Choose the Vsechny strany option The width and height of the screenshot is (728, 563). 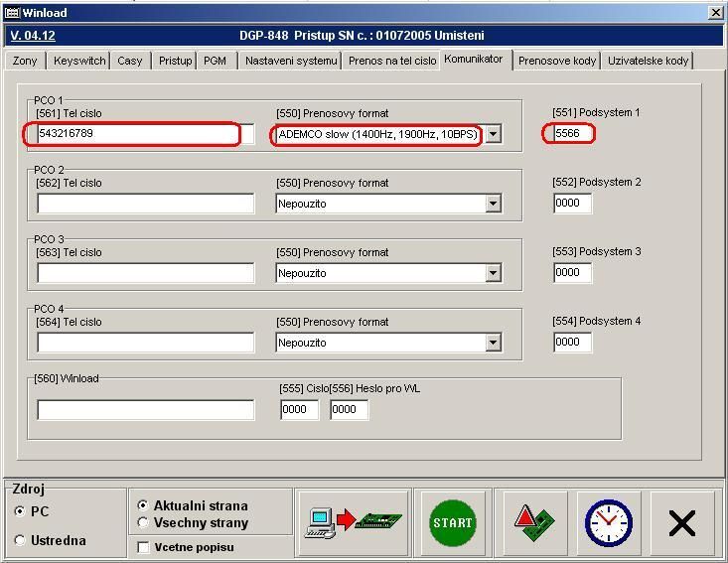143,522
